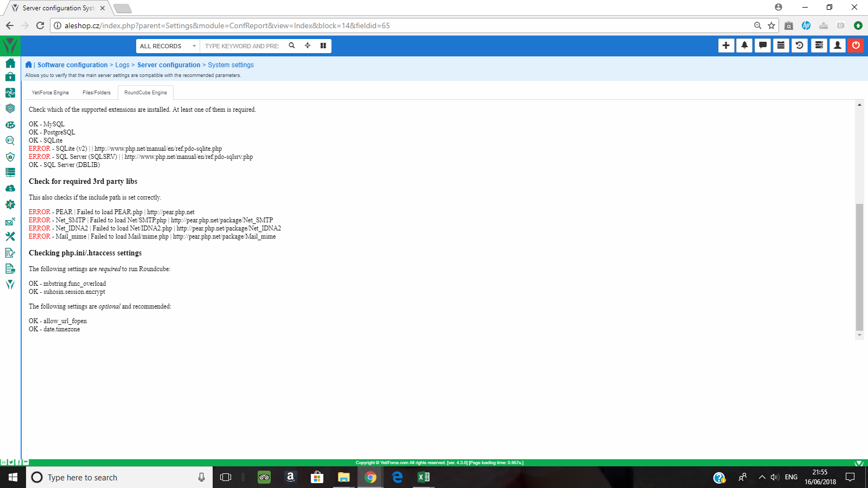Viewport: 868px width, 488px height.
Task: Navigate to Logs in the breadcrumb
Action: pyautogui.click(x=122, y=65)
